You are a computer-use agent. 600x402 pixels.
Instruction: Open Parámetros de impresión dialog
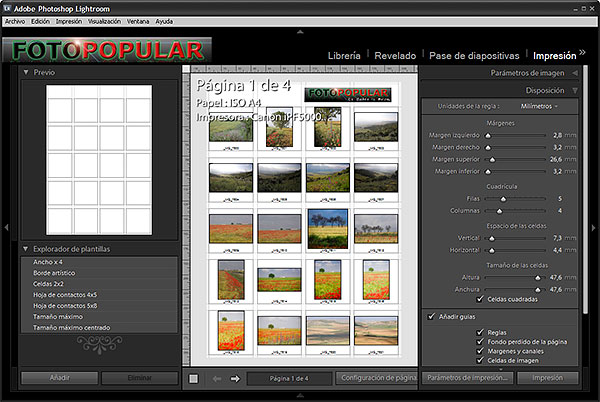pos(467,378)
